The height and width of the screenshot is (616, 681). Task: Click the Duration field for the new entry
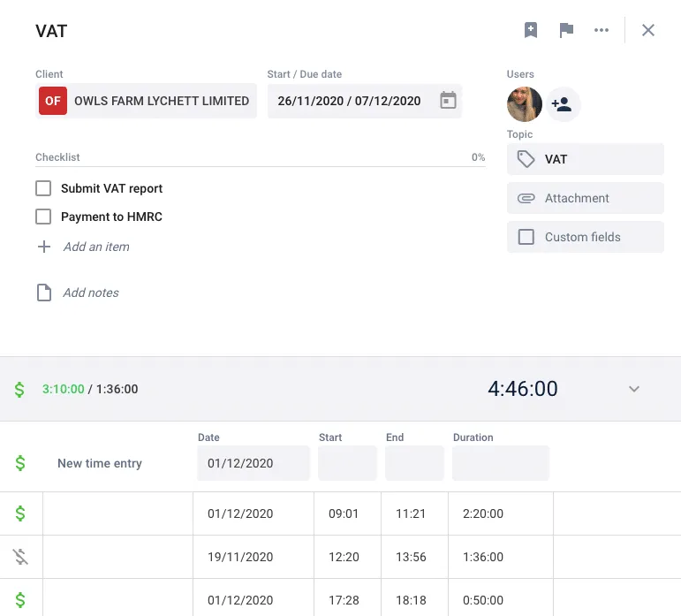pos(500,463)
